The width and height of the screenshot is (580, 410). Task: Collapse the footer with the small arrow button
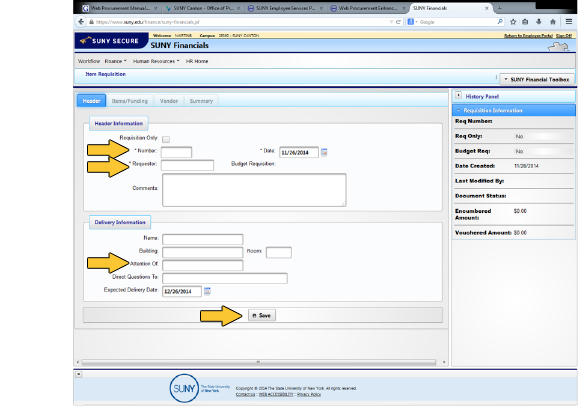coord(78,374)
